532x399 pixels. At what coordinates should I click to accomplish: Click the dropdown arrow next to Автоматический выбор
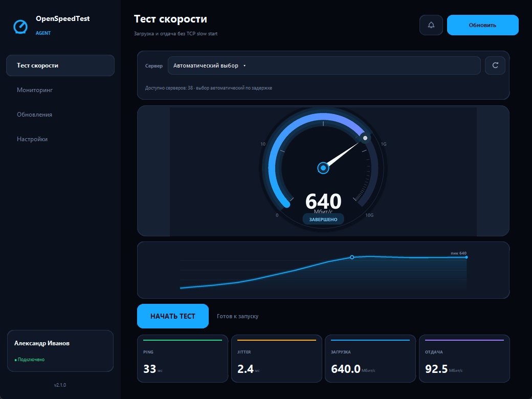(x=245, y=66)
